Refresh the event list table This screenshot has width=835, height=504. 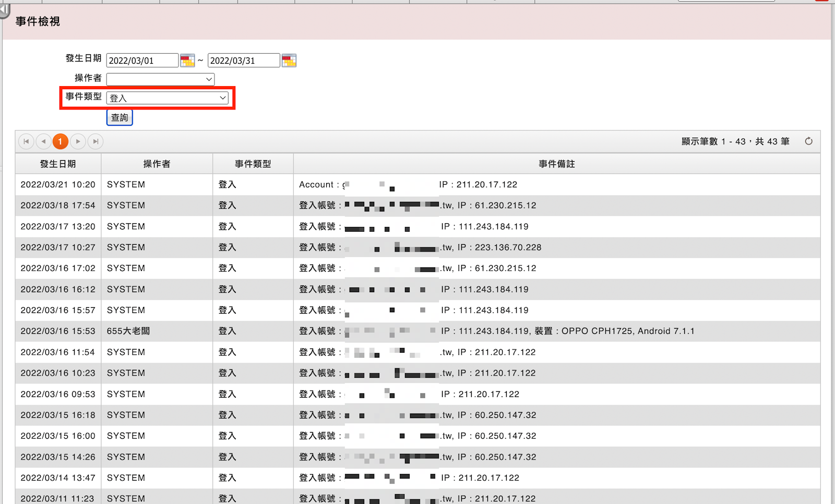[808, 141]
